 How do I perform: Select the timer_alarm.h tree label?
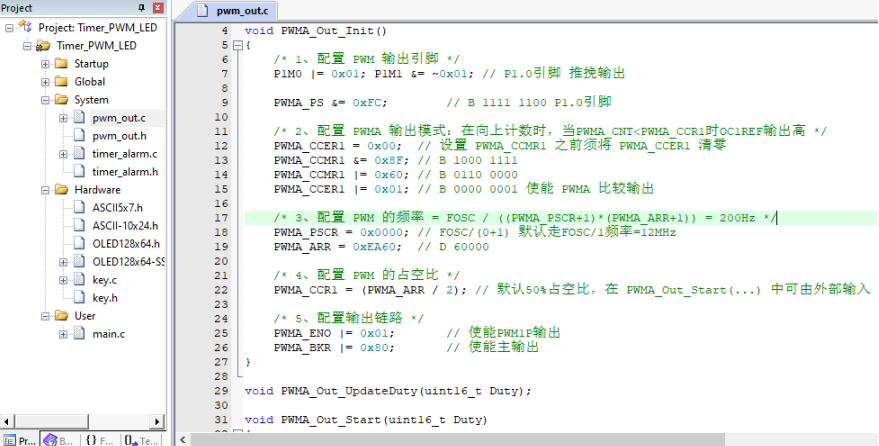tap(125, 171)
